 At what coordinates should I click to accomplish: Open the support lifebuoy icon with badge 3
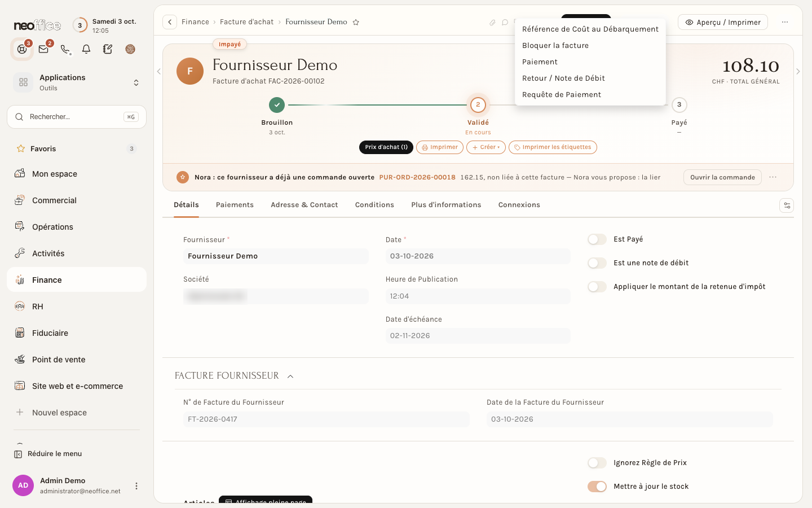[x=22, y=49]
